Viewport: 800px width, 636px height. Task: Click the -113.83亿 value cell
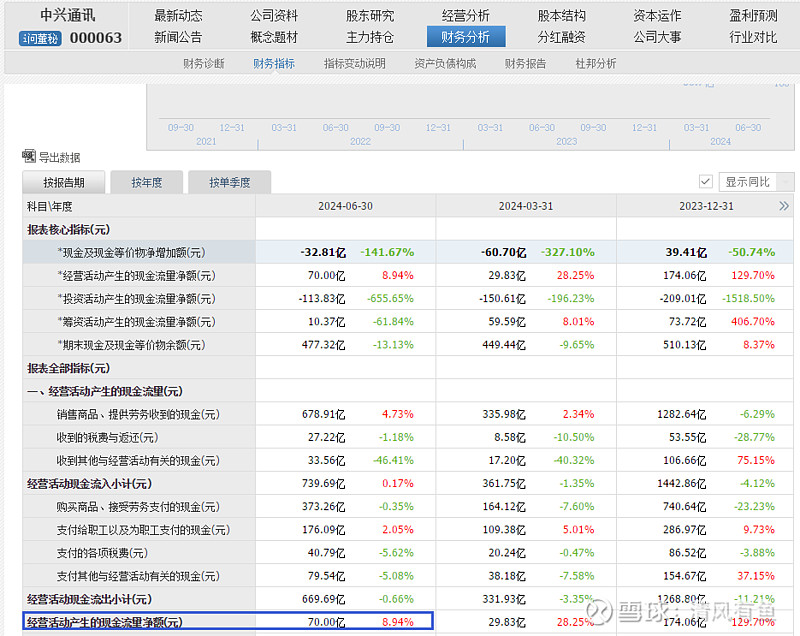pyautogui.click(x=322, y=299)
